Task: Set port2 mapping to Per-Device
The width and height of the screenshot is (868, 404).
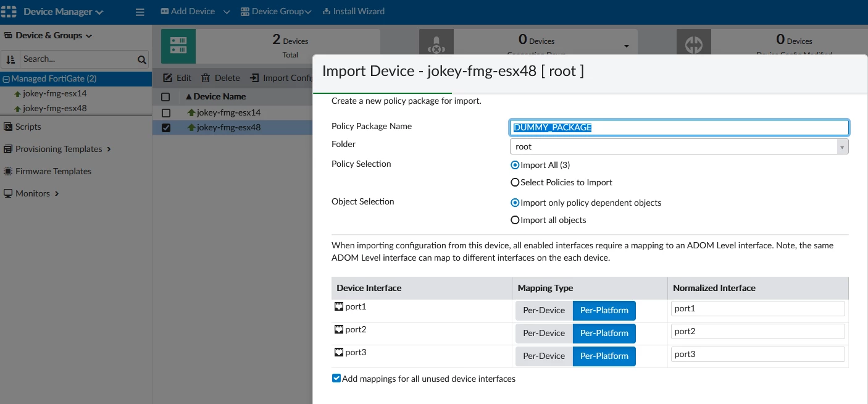Action: pyautogui.click(x=544, y=333)
